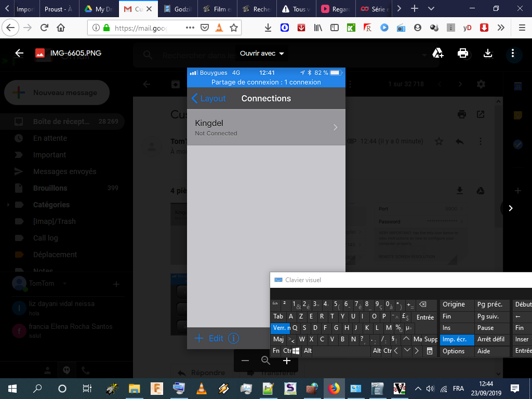Toggle the 'Ins' key on virtual keyboard
Viewport: 532px width, 399px height.
pos(457,328)
